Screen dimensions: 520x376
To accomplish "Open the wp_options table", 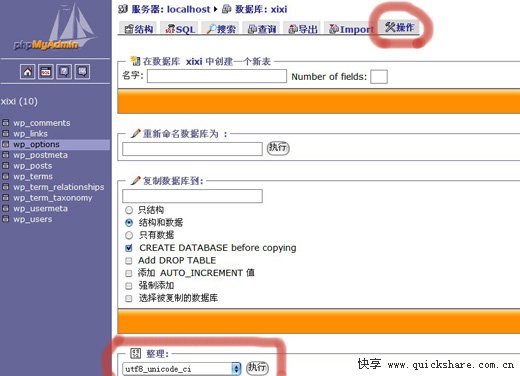I will pos(36,144).
